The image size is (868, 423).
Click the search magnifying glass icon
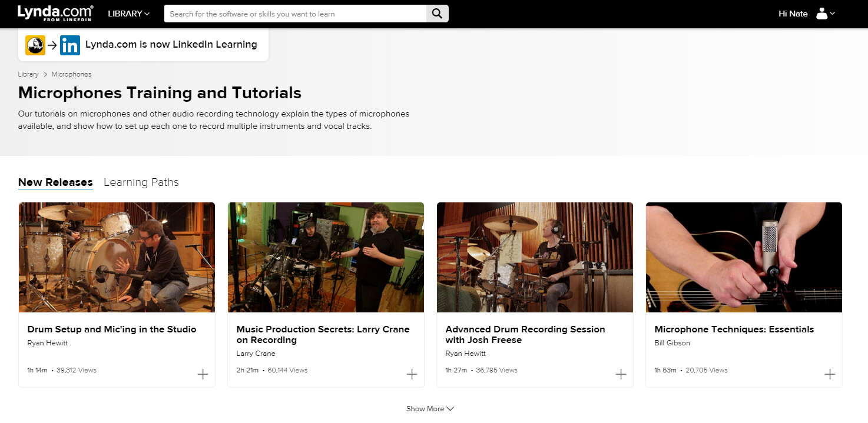pos(437,14)
